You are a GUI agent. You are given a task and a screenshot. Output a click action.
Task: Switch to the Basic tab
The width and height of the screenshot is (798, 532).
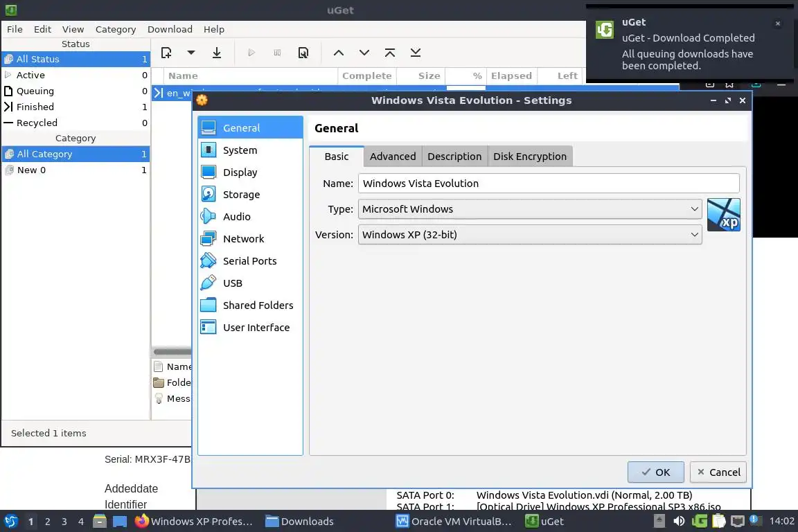coord(337,157)
